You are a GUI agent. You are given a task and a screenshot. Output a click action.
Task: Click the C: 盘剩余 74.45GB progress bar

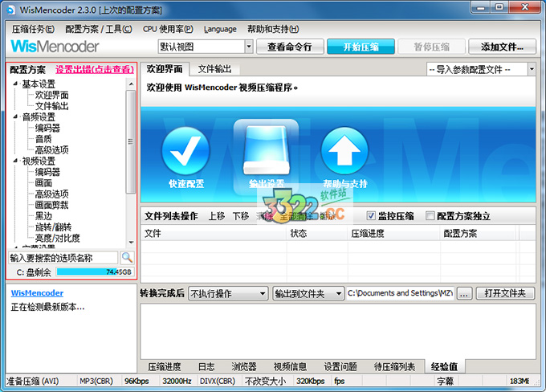(95, 272)
